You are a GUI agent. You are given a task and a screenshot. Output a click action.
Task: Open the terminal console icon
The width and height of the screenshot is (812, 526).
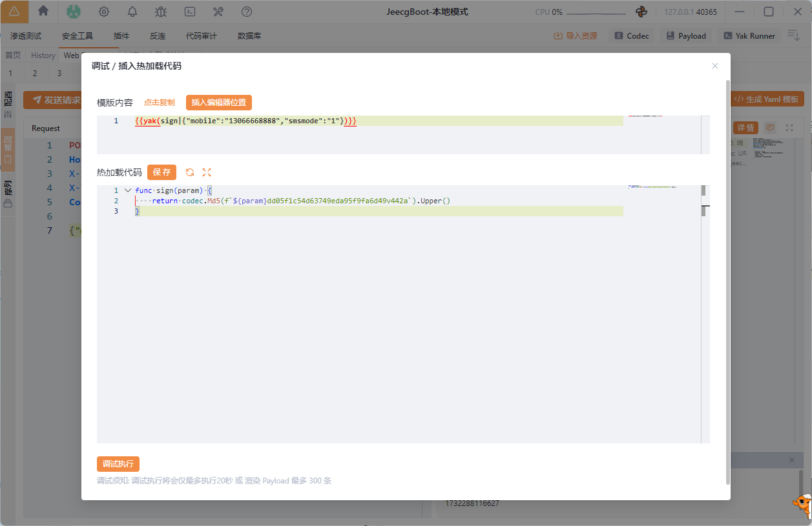click(x=190, y=12)
